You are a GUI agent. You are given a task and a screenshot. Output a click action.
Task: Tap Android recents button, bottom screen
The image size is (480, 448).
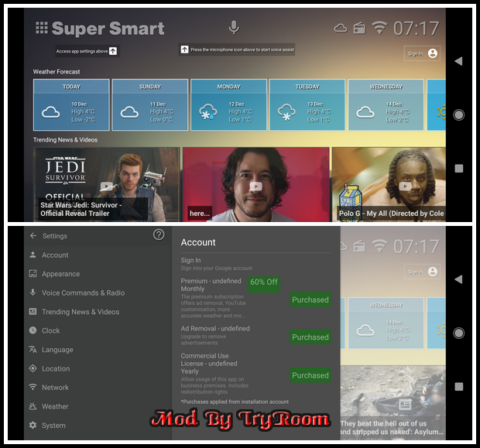[x=459, y=387]
